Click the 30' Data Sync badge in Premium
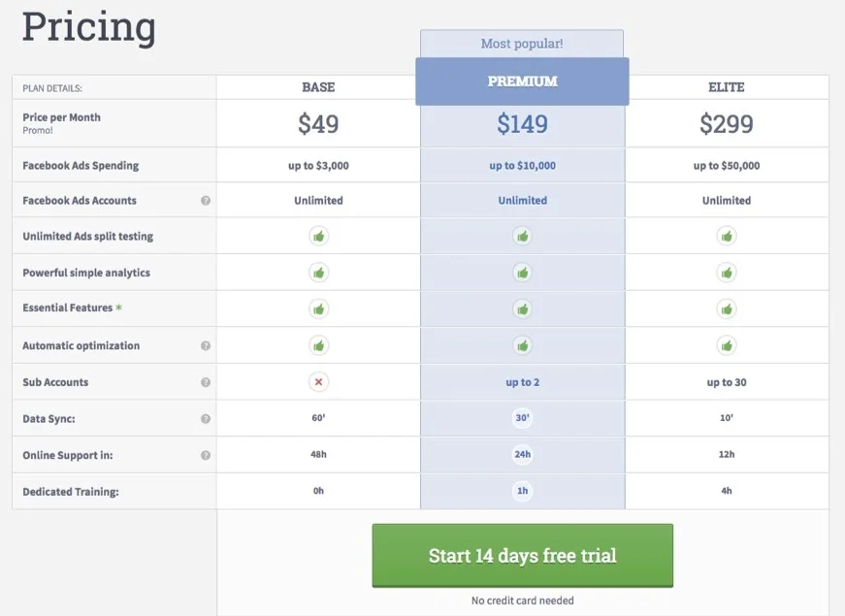This screenshot has height=616, width=845. (x=522, y=419)
